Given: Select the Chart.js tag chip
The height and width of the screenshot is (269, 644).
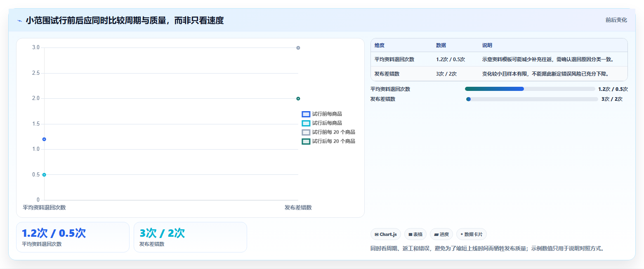Looking at the screenshot, I should [x=386, y=234].
